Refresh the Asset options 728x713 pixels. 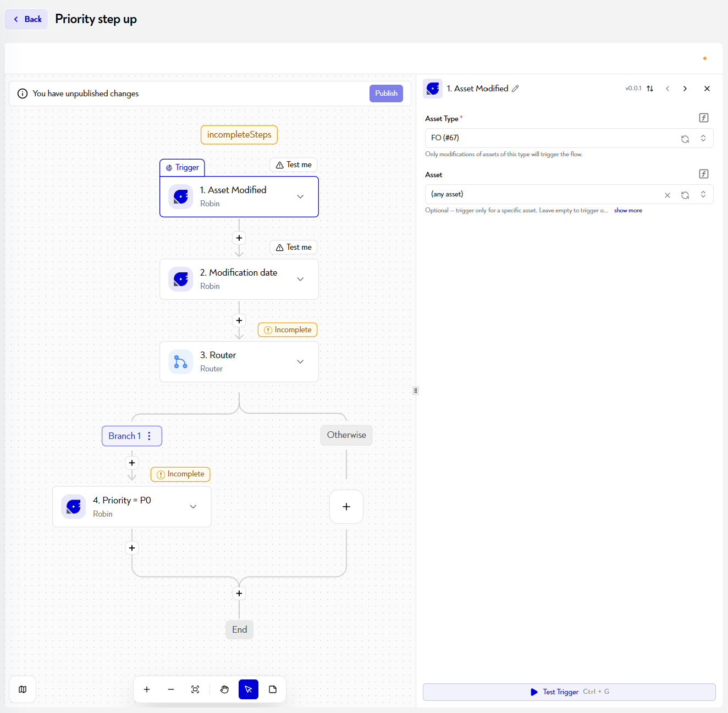tap(685, 195)
